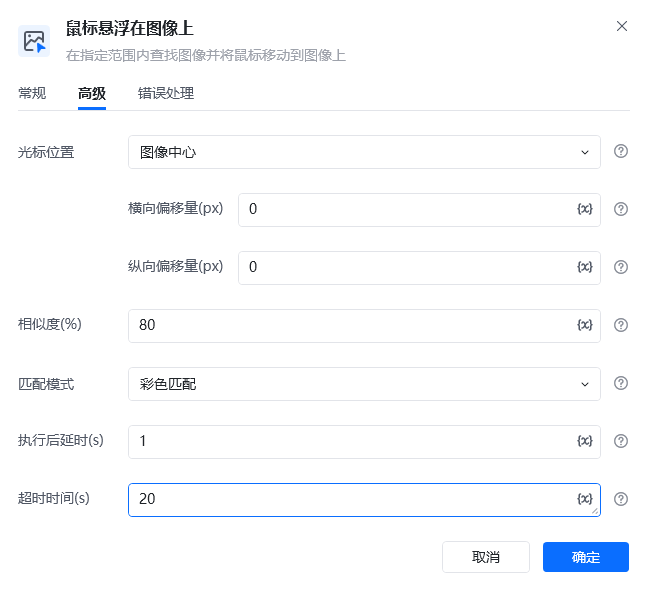
Task: Click into the 执行后延时(s) field
Action: pyautogui.click(x=364, y=442)
